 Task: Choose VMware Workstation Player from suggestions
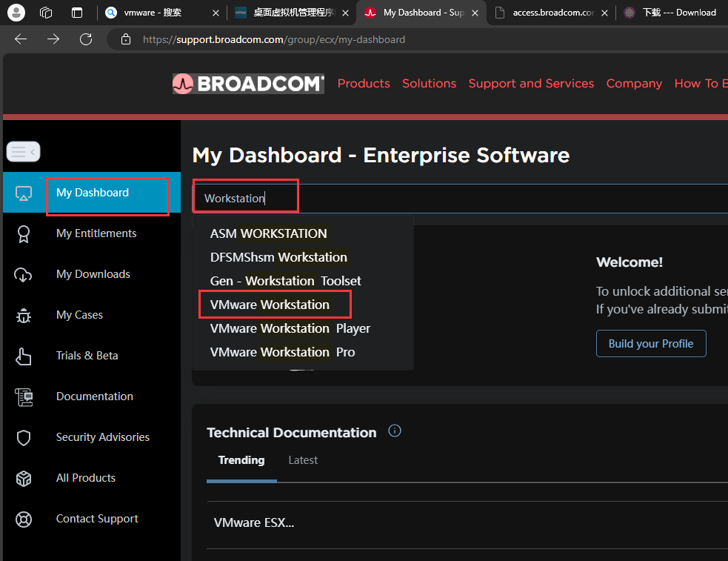pos(290,328)
